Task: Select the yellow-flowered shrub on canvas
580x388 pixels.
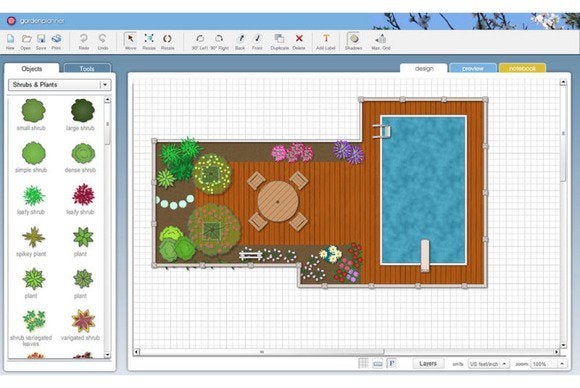Action: click(x=212, y=174)
